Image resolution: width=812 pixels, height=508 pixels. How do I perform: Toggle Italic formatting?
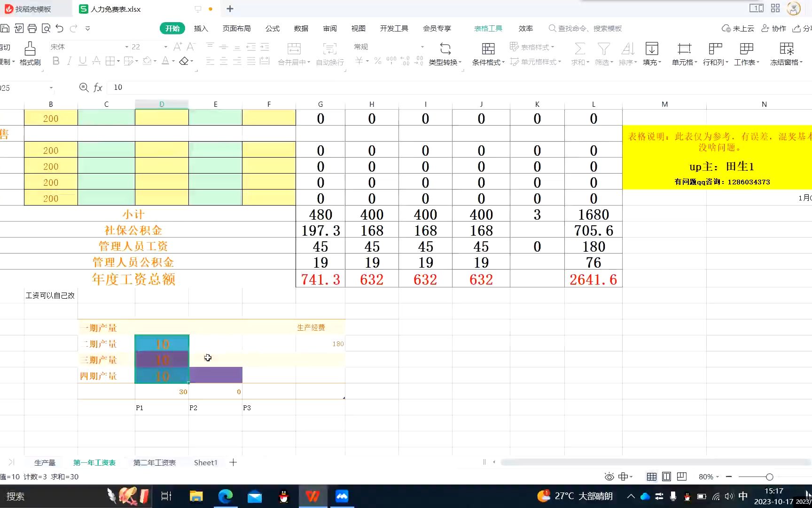(x=69, y=61)
